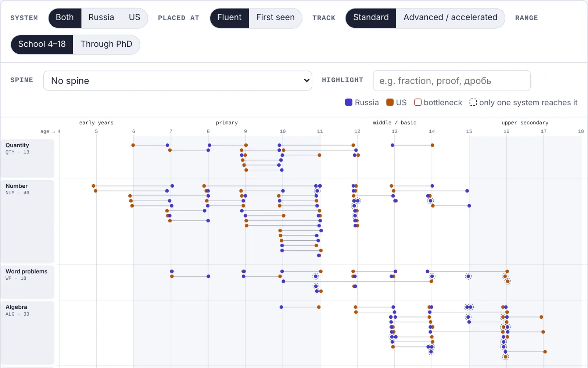Click the US dot at age 6 in Quantity first line

pyautogui.click(x=133, y=145)
